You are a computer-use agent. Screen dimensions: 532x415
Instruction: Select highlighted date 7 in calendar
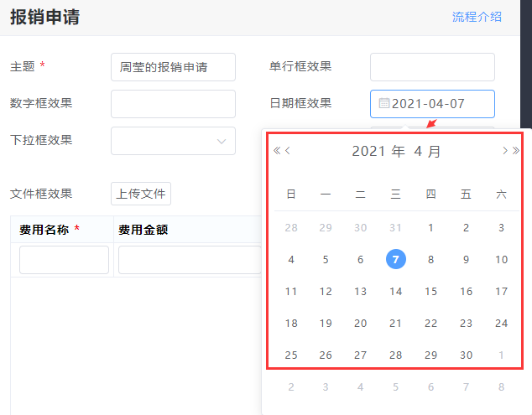coord(396,260)
